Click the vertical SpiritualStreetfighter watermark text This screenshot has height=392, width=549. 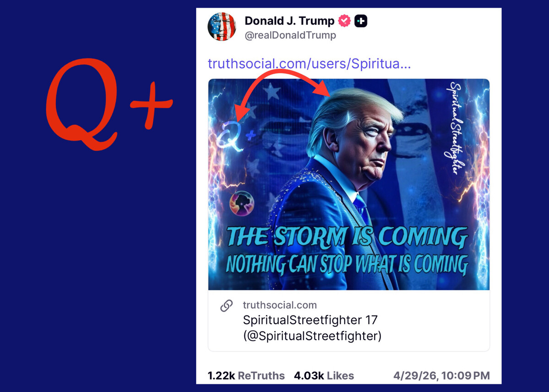point(455,128)
